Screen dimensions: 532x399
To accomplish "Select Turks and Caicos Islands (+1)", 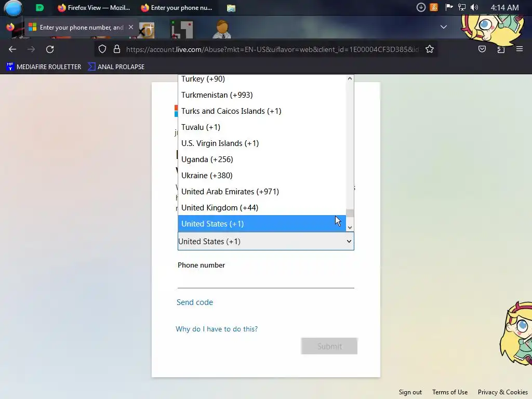I will pyautogui.click(x=262, y=111).
